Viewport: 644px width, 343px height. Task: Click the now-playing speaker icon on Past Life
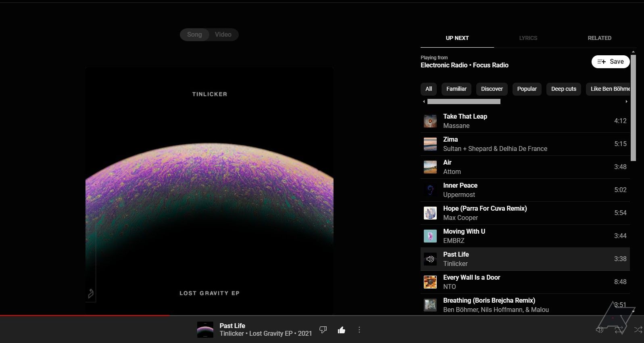[x=430, y=259]
